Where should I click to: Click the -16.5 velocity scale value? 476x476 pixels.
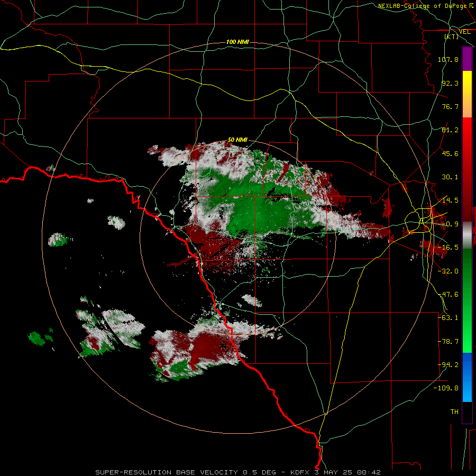point(448,248)
